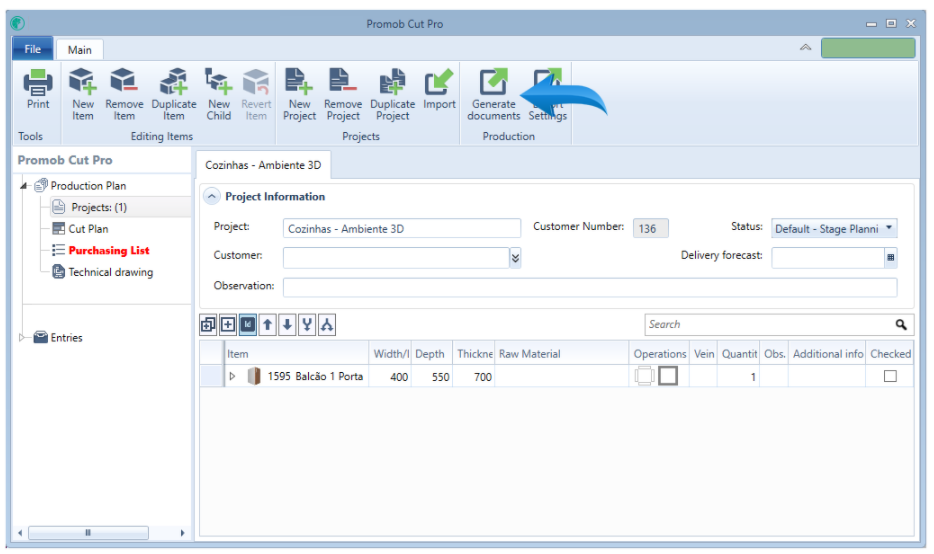Click the Customer Number field 136
Image resolution: width=934 pixels, height=554 pixels.
click(x=650, y=228)
